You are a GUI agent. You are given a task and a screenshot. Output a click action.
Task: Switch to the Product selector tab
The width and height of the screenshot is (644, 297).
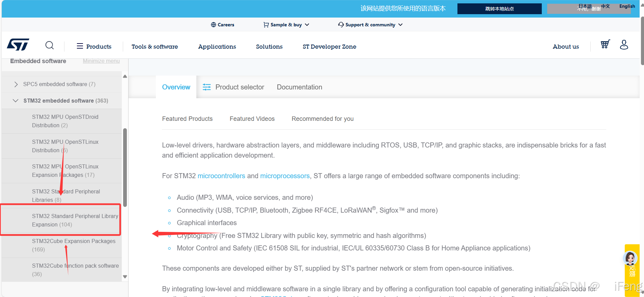[233, 87]
